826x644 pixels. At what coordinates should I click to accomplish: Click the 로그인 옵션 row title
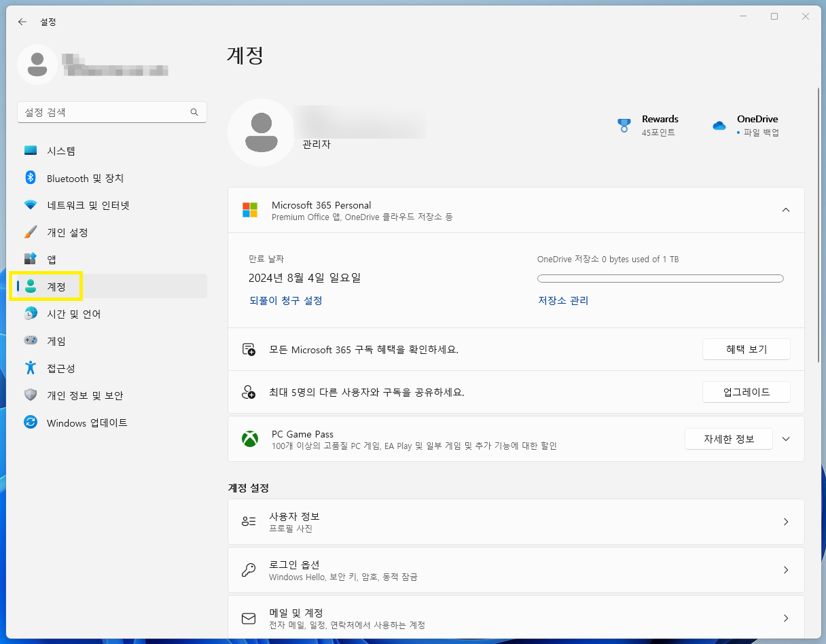point(294,565)
